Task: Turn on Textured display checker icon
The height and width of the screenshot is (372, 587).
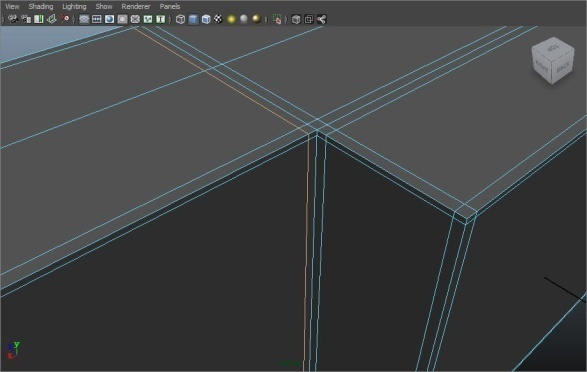Action: tap(218, 19)
